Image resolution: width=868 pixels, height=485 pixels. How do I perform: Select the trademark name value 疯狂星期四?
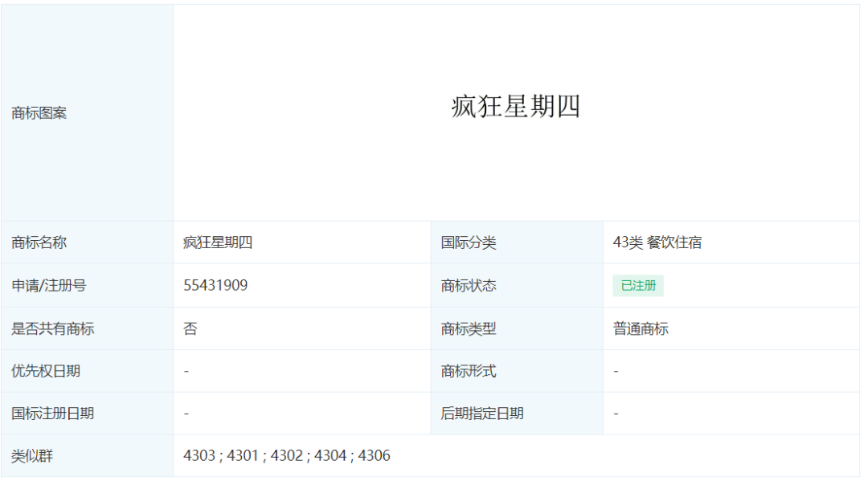click(x=218, y=243)
